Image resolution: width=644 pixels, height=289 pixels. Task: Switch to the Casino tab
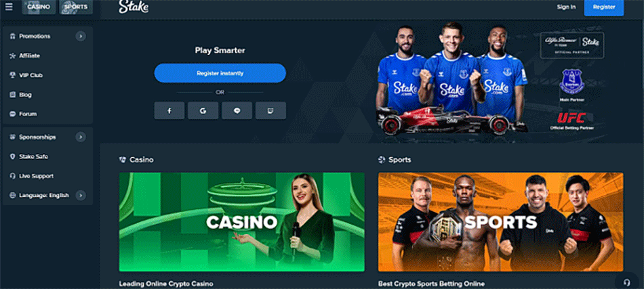click(39, 7)
